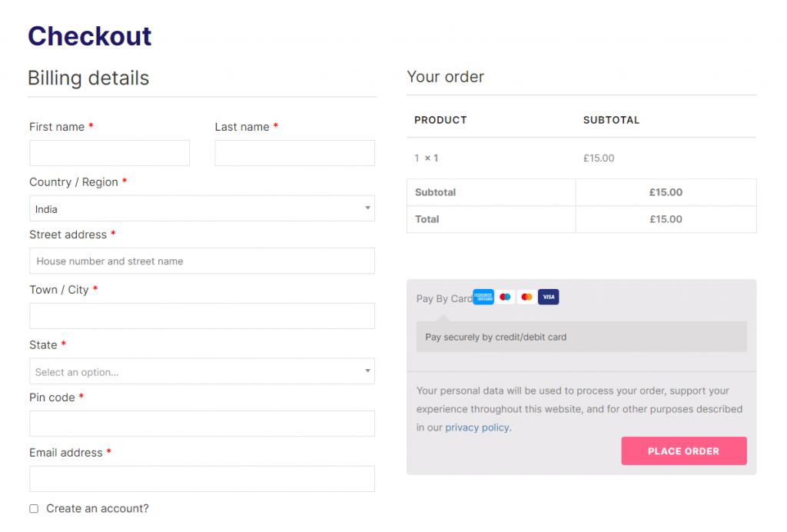Viewport: 787px width, 532px height.
Task: Click the Mastercard logo icon
Action: coord(526,297)
